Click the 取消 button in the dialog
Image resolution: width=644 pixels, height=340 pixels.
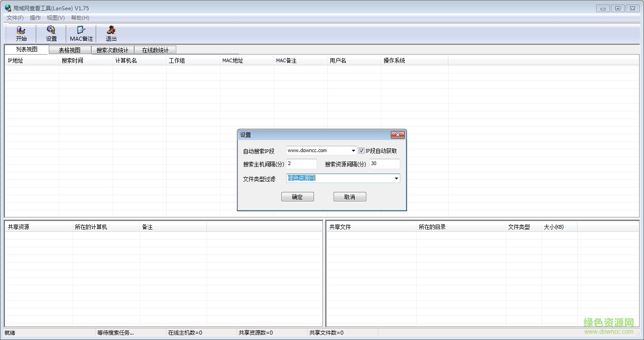click(x=350, y=197)
